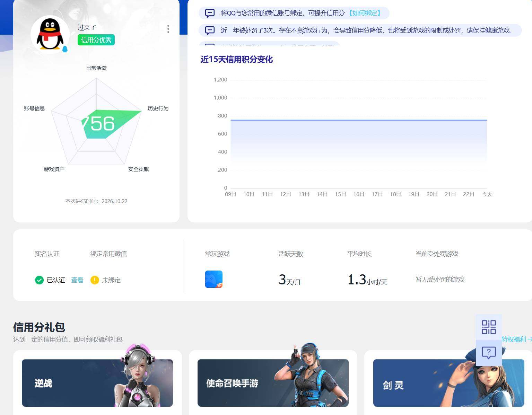Viewport: 532px width, 415px height.
Task: Click the QQ penguin avatar
Action: [50, 34]
